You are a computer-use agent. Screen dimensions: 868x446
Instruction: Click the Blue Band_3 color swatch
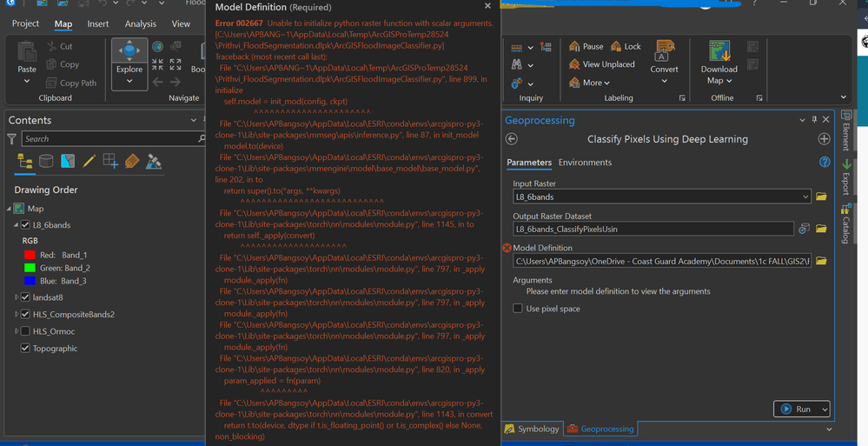[30, 281]
